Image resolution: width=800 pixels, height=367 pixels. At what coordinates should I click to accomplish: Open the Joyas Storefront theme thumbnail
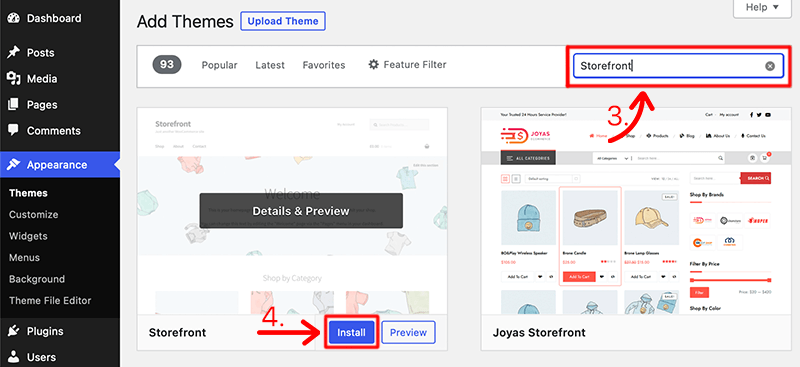(x=636, y=211)
